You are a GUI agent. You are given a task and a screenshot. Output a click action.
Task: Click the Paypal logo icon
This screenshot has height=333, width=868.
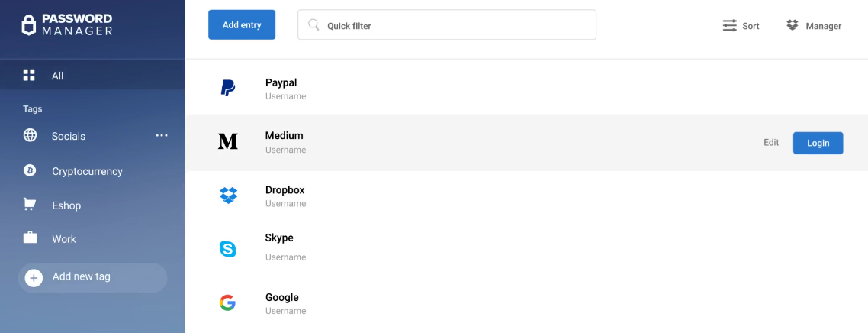tap(227, 88)
